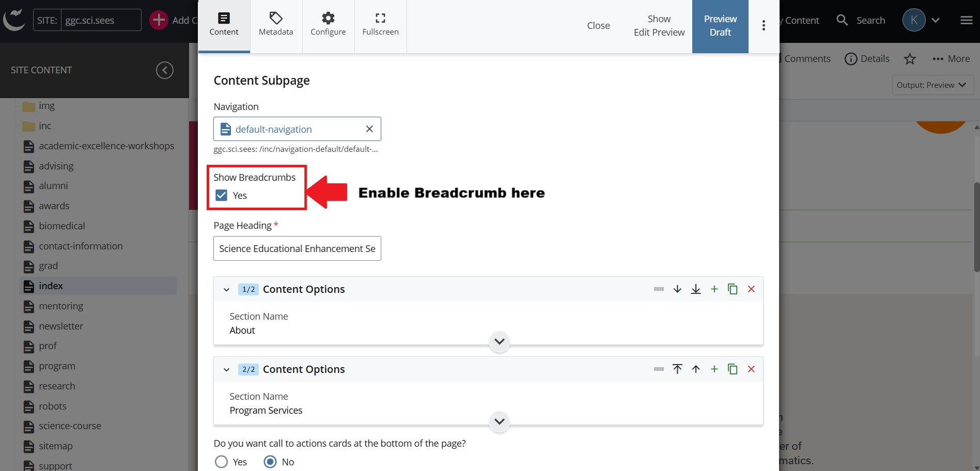The height and width of the screenshot is (471, 980).
Task: Select No for call to action cards
Action: pos(270,462)
